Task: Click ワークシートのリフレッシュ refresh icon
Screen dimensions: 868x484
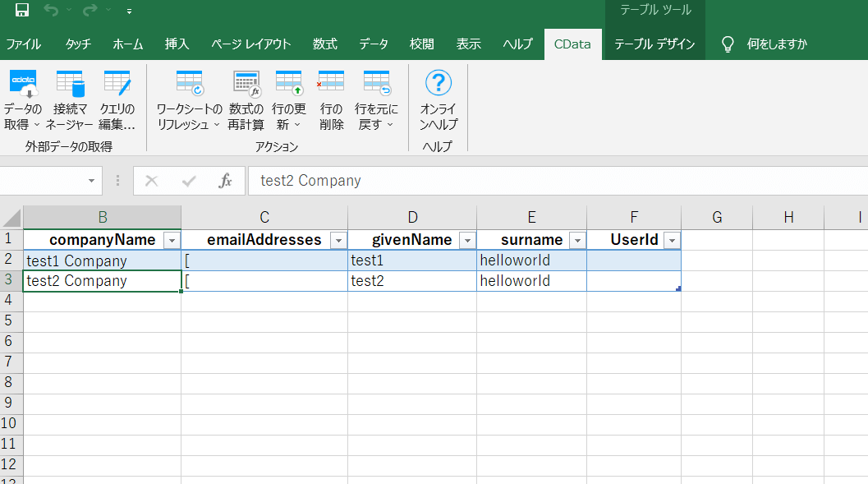Action: click(x=189, y=85)
